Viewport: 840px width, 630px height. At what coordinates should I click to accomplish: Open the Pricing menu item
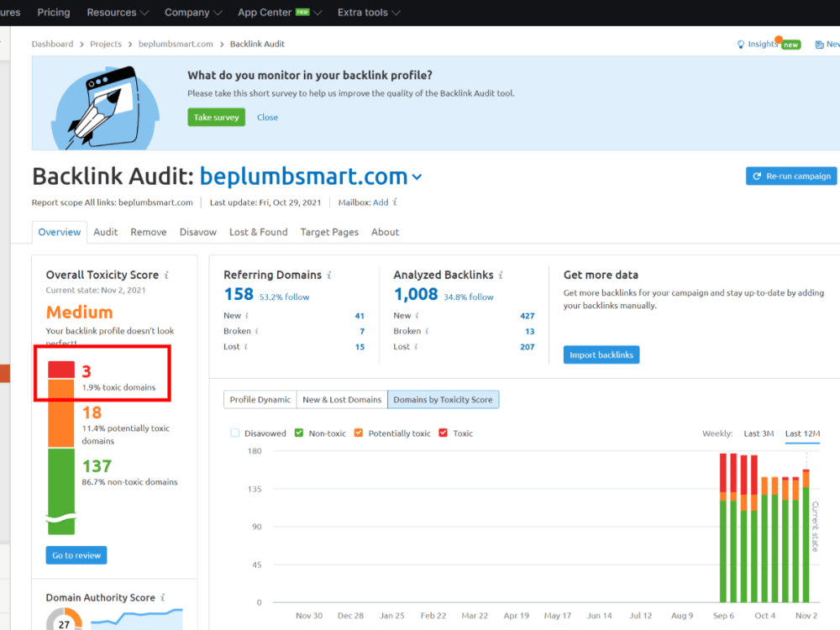54,13
